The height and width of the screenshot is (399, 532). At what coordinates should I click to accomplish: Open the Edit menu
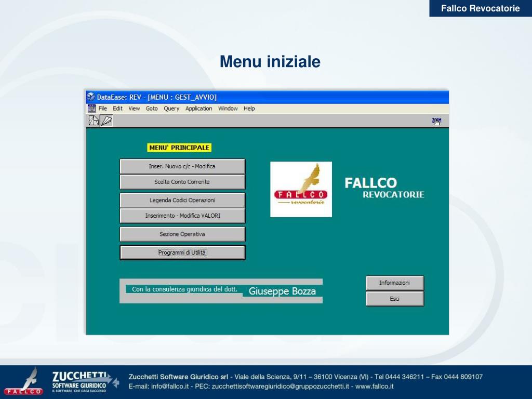click(118, 109)
